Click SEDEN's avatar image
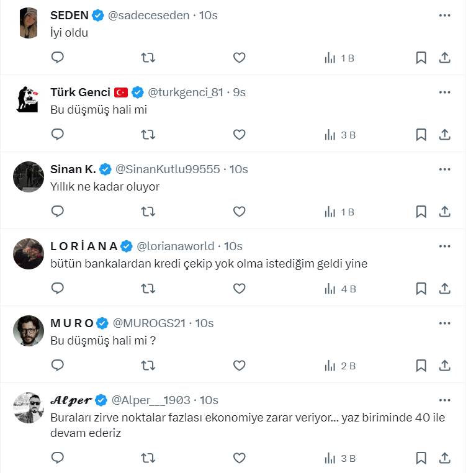The image size is (476, 473). (x=29, y=24)
